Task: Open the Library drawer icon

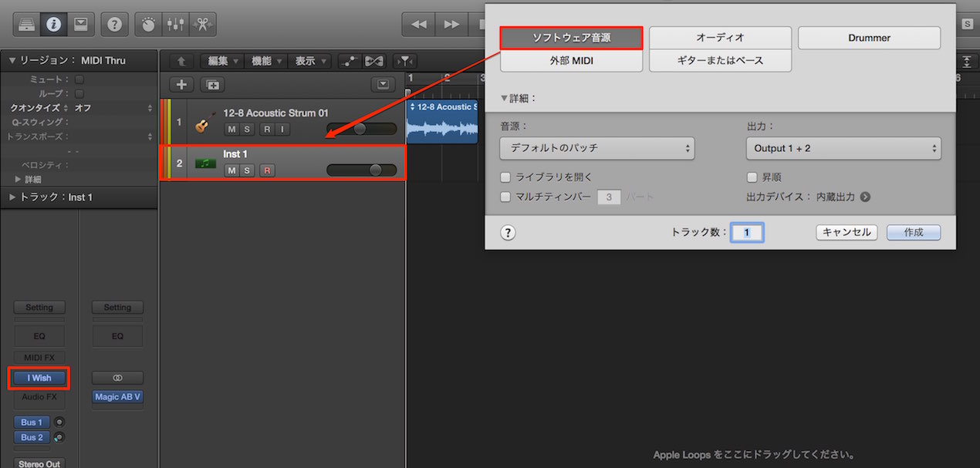Action: click(26, 24)
